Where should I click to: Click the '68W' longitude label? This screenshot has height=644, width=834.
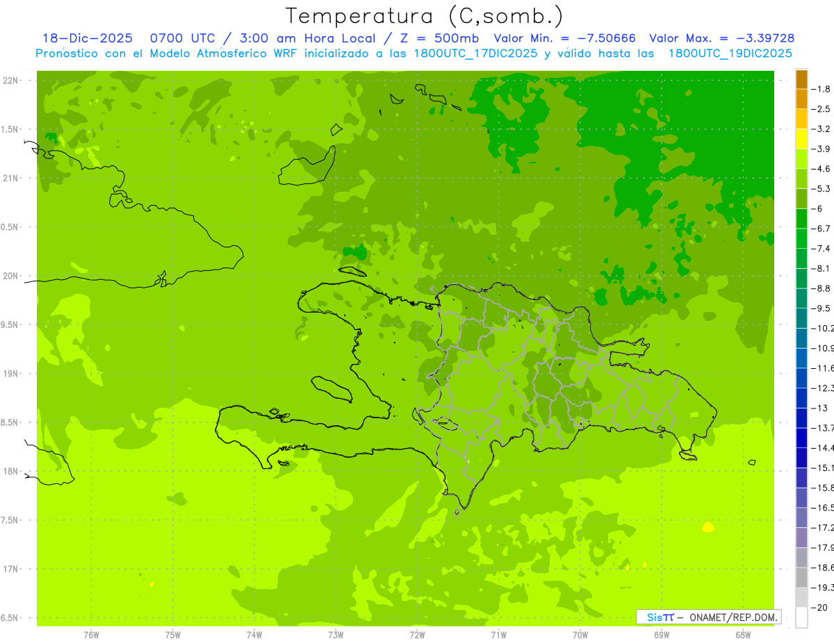(743, 634)
